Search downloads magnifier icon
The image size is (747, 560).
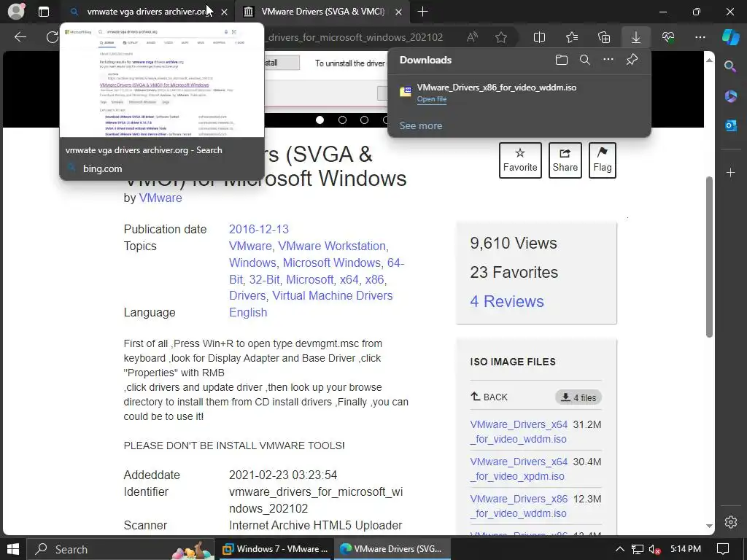click(x=585, y=60)
